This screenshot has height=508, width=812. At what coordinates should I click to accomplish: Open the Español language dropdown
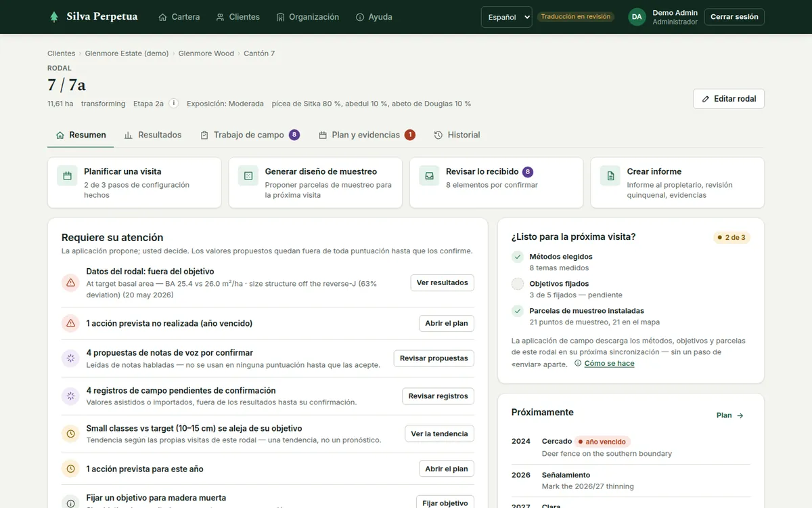tap(506, 17)
